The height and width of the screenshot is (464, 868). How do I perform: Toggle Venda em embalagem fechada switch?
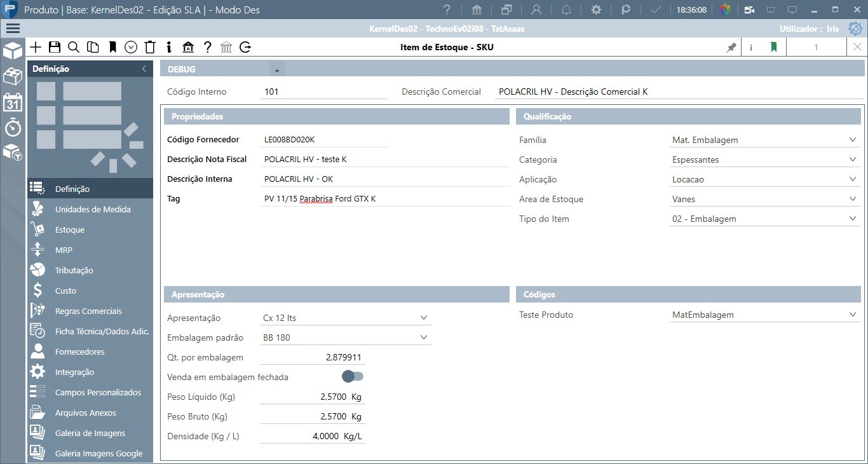(353, 377)
